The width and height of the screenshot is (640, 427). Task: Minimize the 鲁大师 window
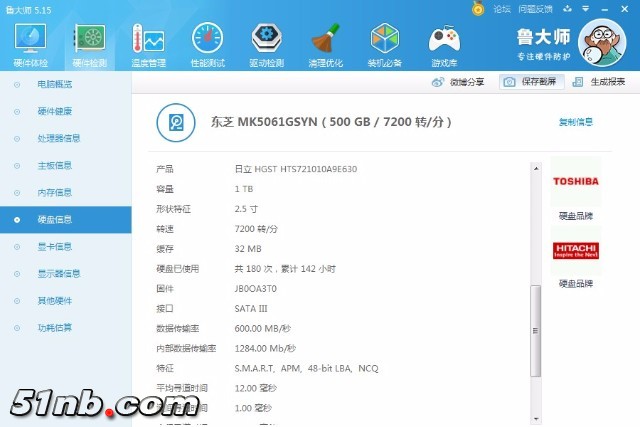coord(604,9)
